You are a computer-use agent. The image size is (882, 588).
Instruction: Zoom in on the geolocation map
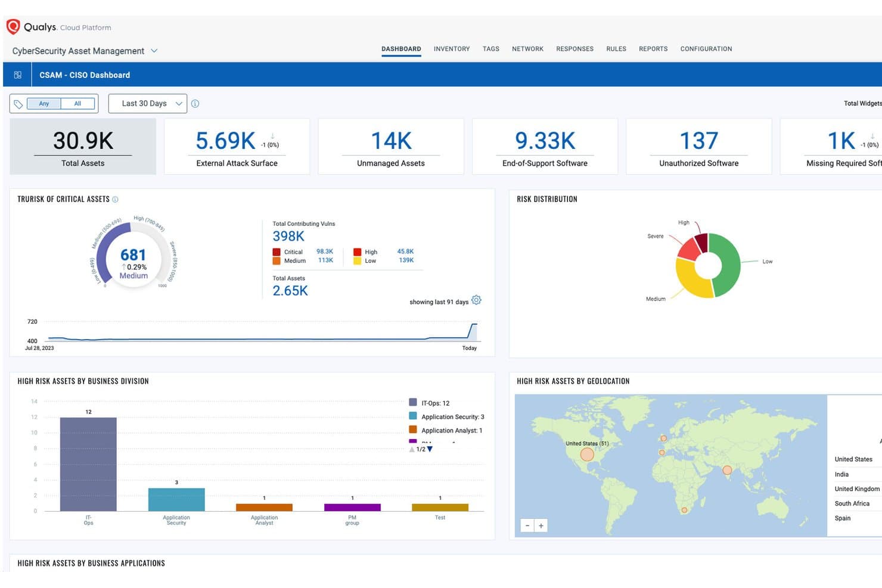pos(541,525)
